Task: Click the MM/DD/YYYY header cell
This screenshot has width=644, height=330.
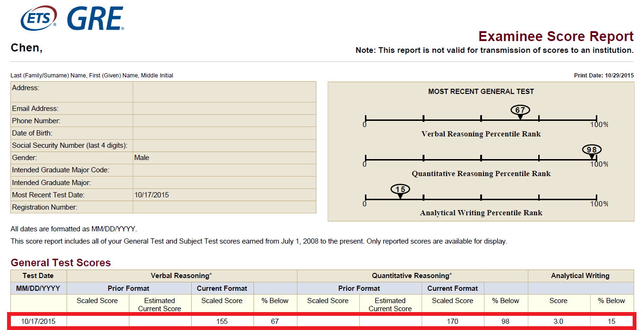Action: [39, 288]
